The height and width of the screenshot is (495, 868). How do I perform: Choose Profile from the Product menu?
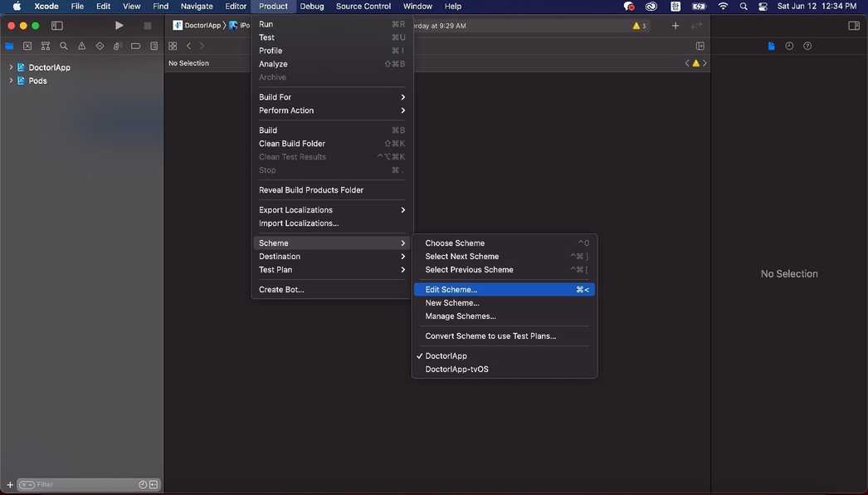(332, 51)
